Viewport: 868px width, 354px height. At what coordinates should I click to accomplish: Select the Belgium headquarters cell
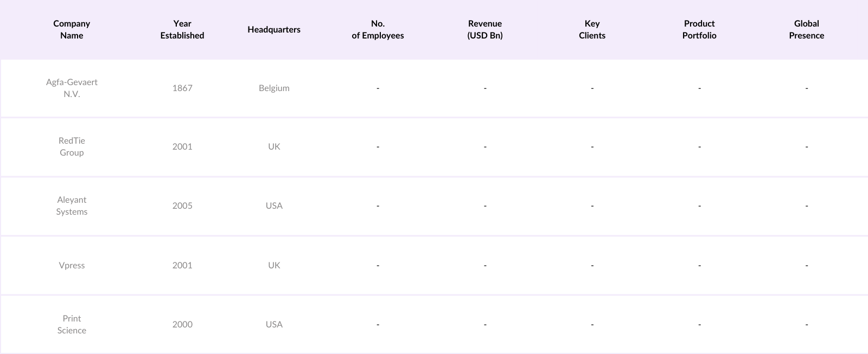pos(274,88)
